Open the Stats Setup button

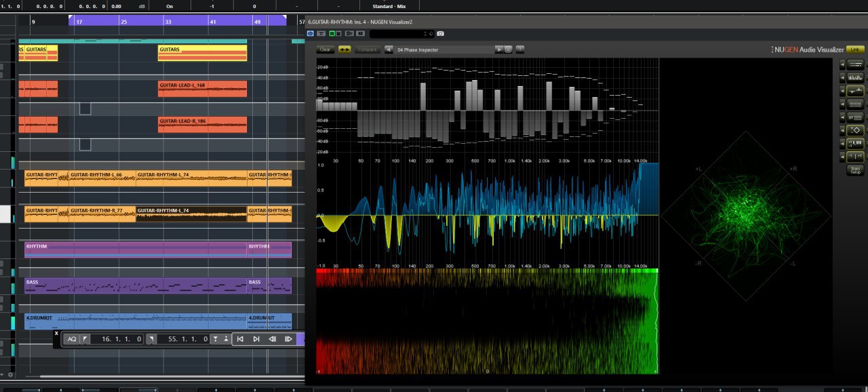point(855,170)
